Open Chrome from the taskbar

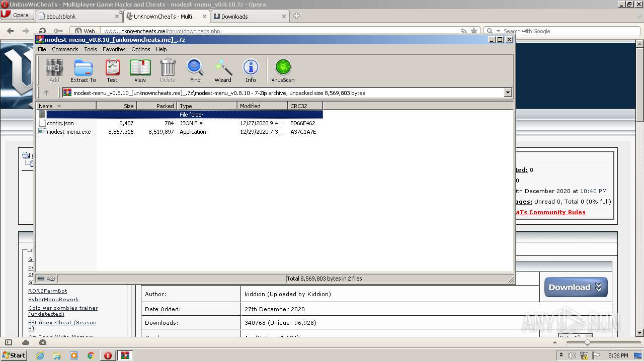pyautogui.click(x=91, y=355)
